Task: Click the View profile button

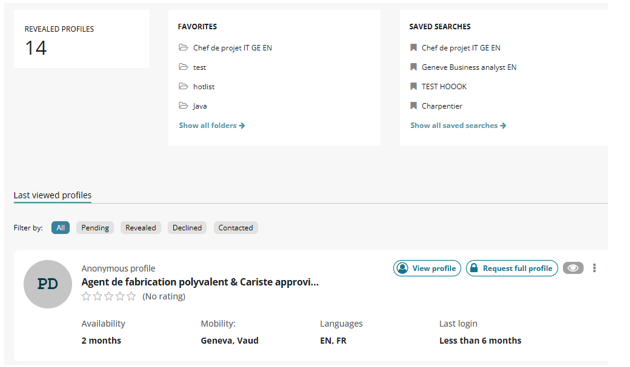Action: [427, 268]
